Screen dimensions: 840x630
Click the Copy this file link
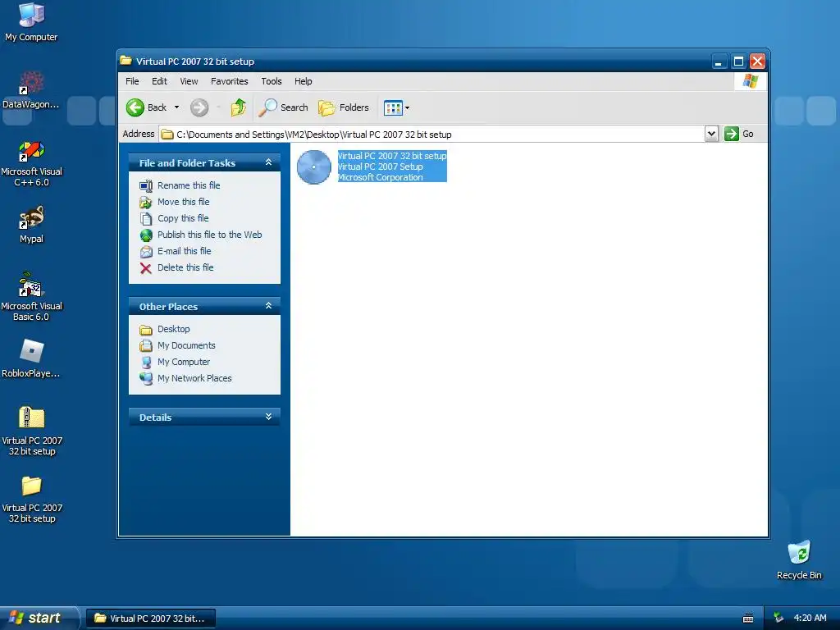point(183,218)
